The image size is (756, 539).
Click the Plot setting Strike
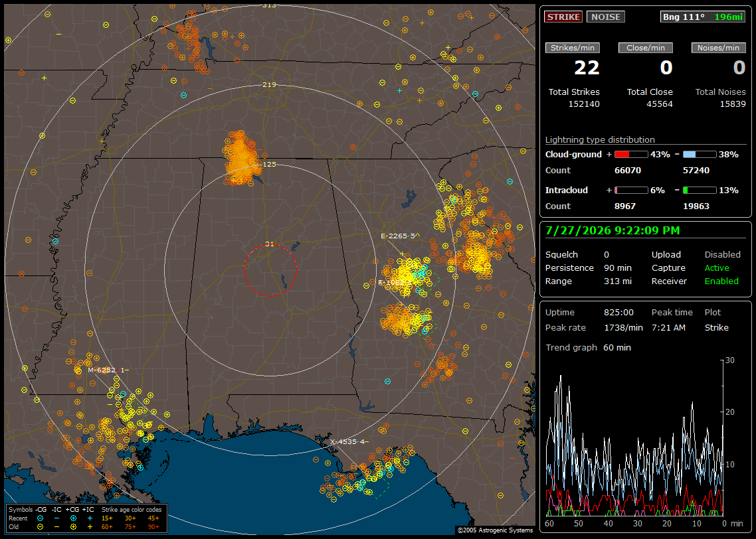pos(716,328)
